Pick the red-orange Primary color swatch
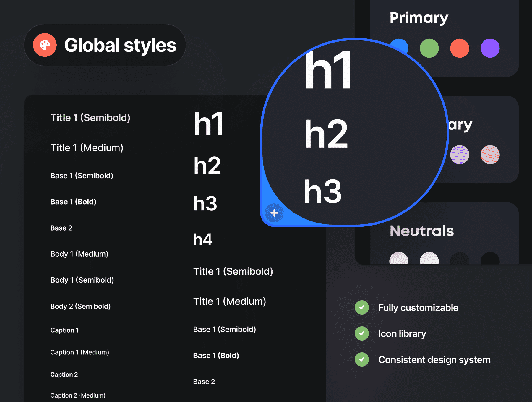The image size is (532, 402). click(460, 48)
